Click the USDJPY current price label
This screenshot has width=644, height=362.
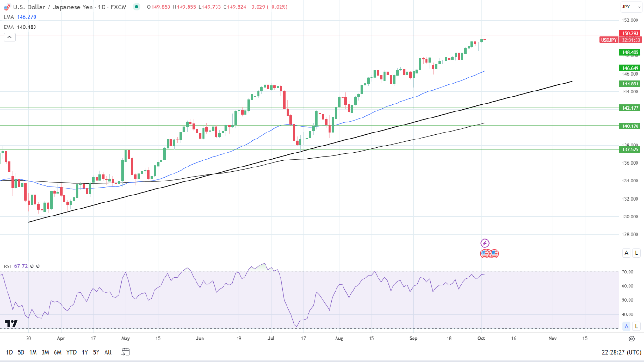point(609,40)
